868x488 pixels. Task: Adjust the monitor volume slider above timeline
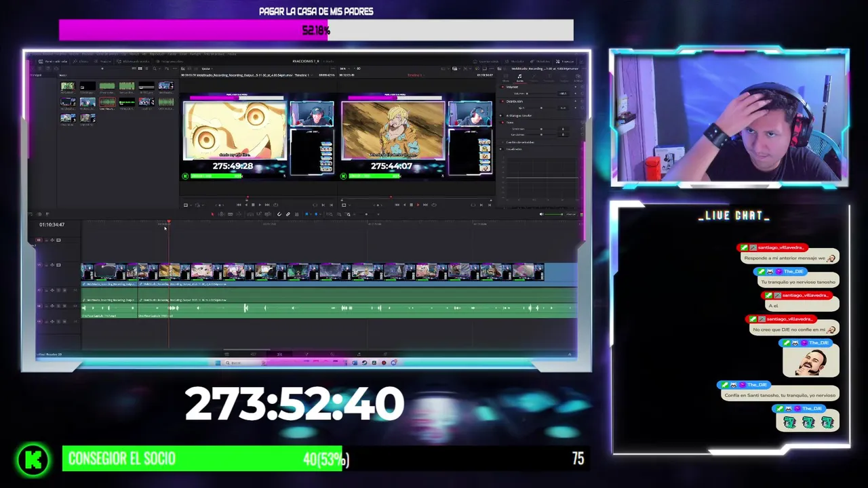pos(553,214)
